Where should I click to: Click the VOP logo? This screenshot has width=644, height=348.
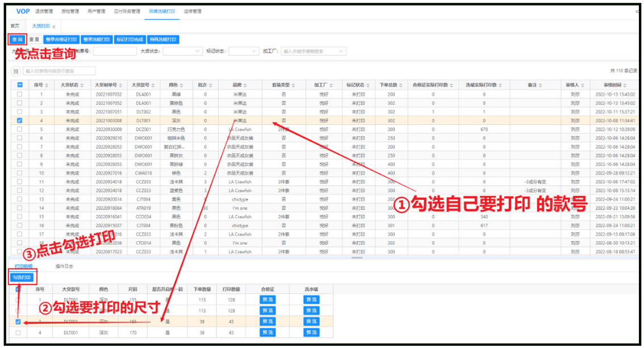click(x=23, y=11)
